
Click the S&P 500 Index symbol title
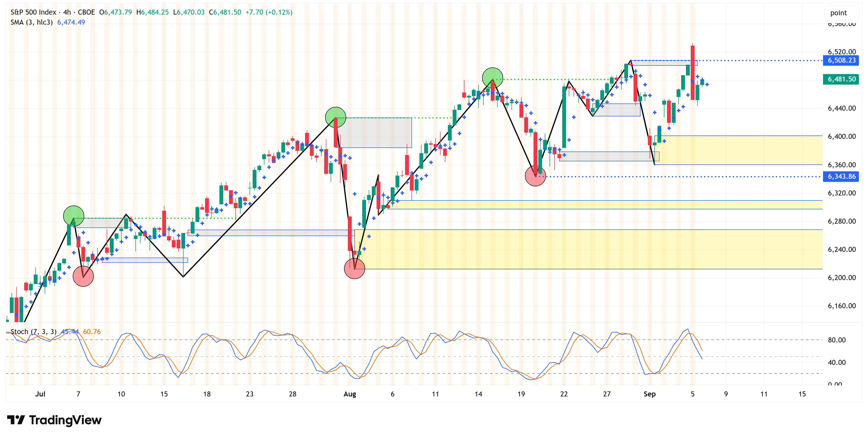click(x=33, y=12)
